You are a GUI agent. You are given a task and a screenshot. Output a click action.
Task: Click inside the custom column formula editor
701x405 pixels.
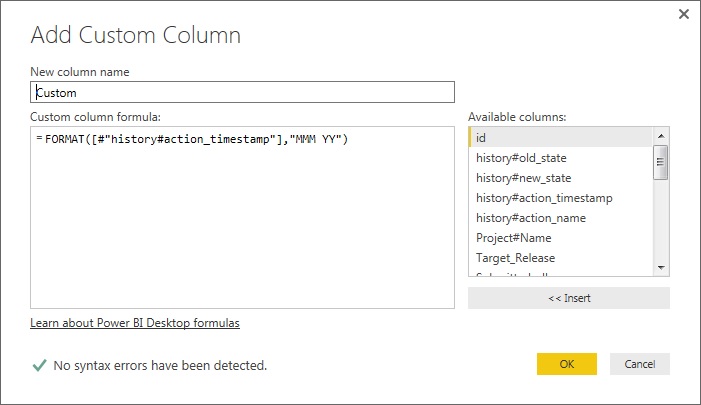[242, 217]
